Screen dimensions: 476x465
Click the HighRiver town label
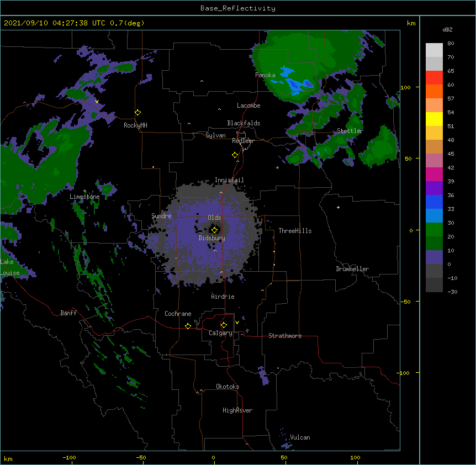point(237,410)
